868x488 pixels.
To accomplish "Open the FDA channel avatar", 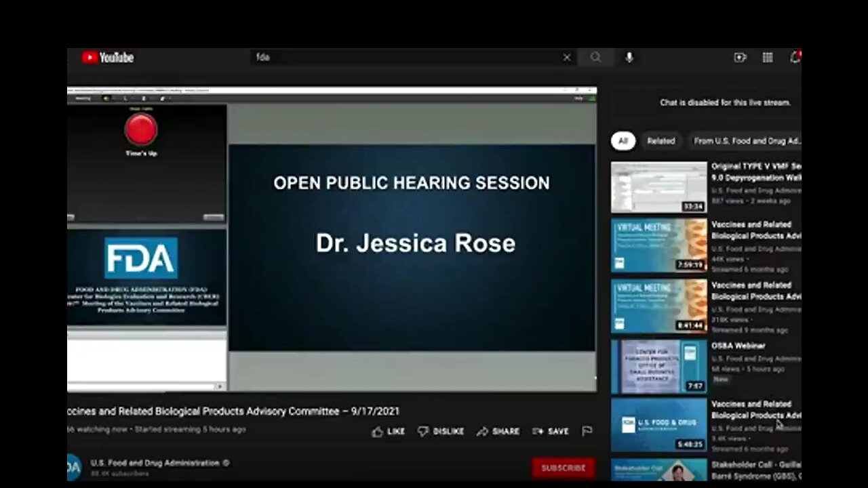I will coord(74,468).
